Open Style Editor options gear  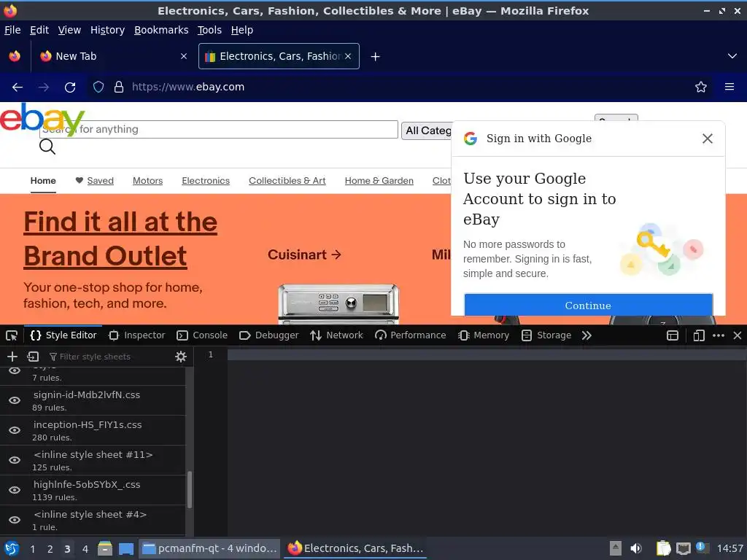click(181, 357)
